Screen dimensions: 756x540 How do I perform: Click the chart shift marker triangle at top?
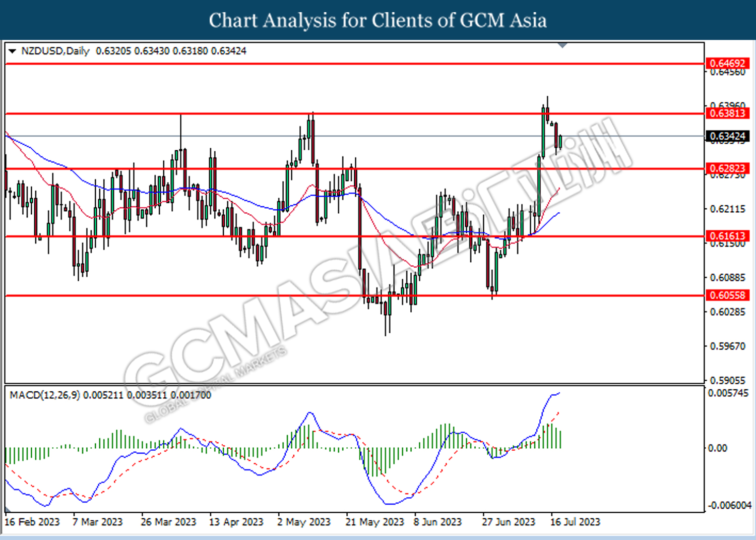pyautogui.click(x=563, y=46)
